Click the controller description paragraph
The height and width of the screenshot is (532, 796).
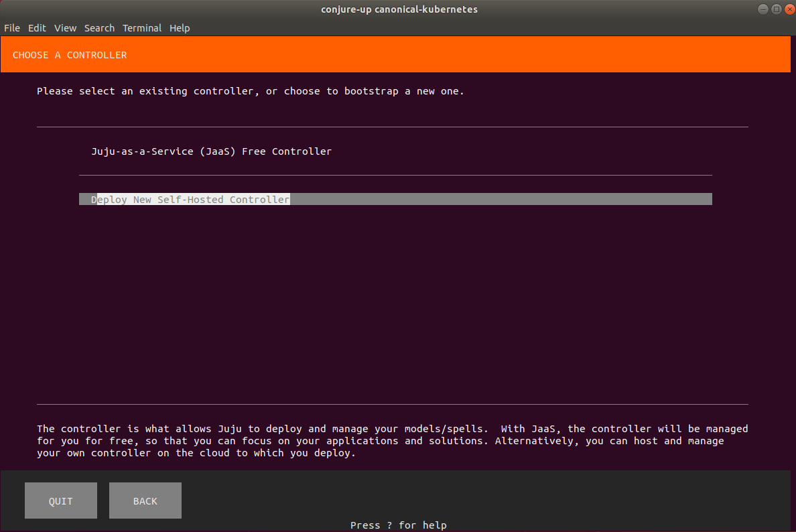pyautogui.click(x=393, y=441)
